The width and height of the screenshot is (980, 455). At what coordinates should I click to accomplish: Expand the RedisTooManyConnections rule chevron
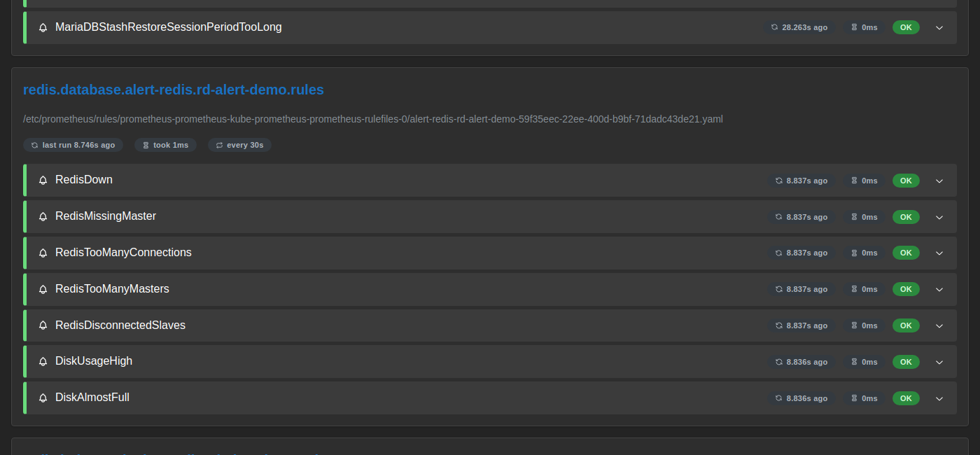point(939,253)
